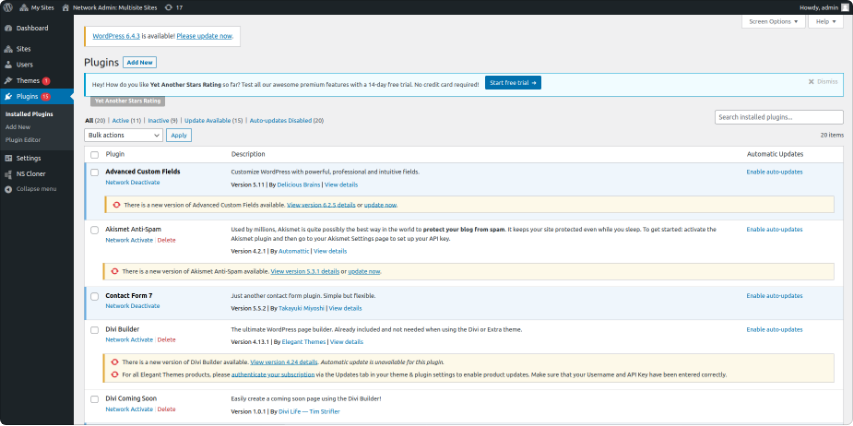The width and height of the screenshot is (853, 426).
Task: Tick the select-all checkbox in the table header
Action: point(95,154)
